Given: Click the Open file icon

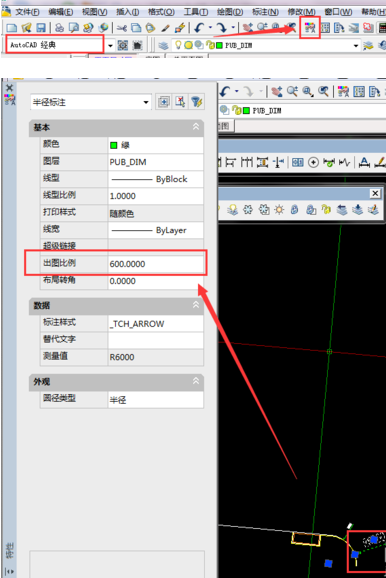Looking at the screenshot, I should [26, 28].
